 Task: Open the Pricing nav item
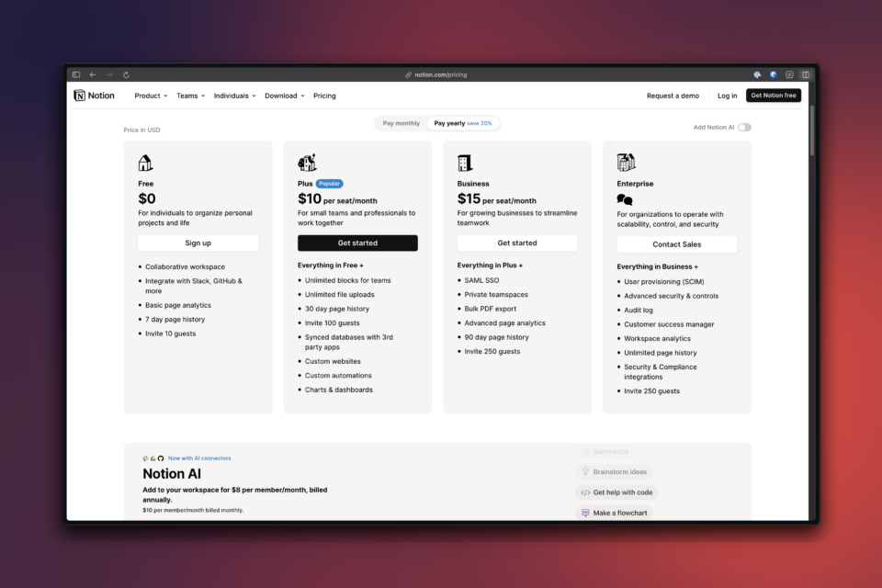(324, 96)
